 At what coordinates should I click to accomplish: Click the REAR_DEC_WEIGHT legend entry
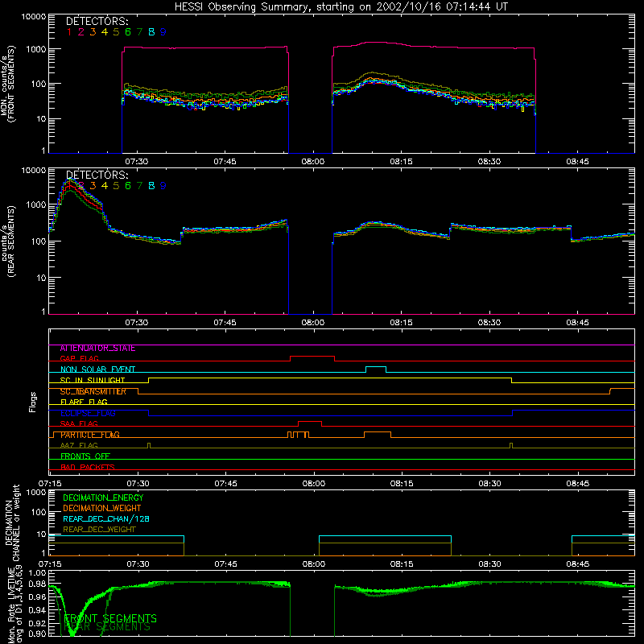[x=99, y=530]
